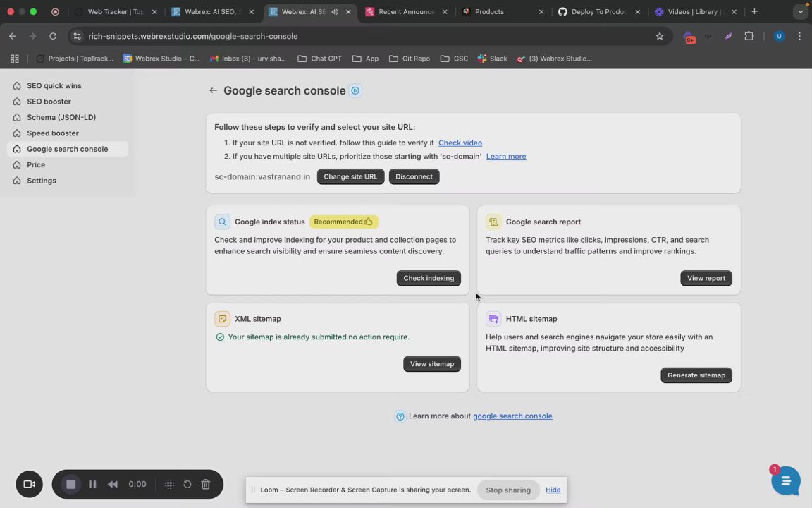Switch to the Videos Library tab
The image size is (812, 508).
pyautogui.click(x=695, y=11)
